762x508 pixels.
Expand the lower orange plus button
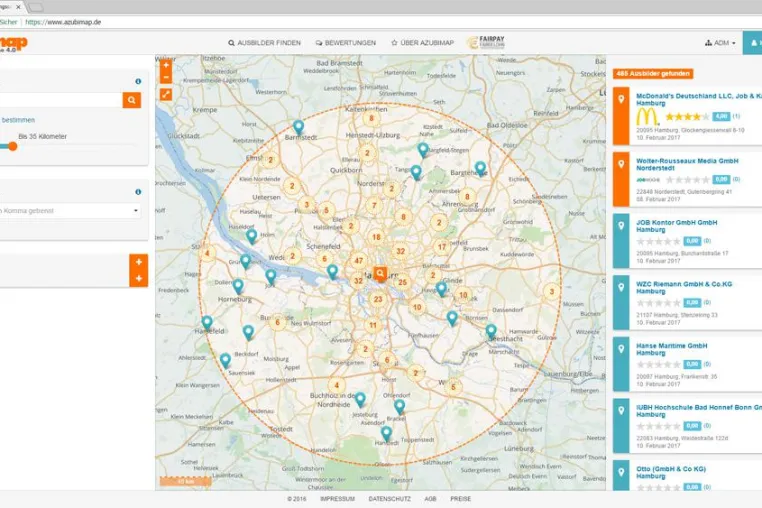pos(139,279)
